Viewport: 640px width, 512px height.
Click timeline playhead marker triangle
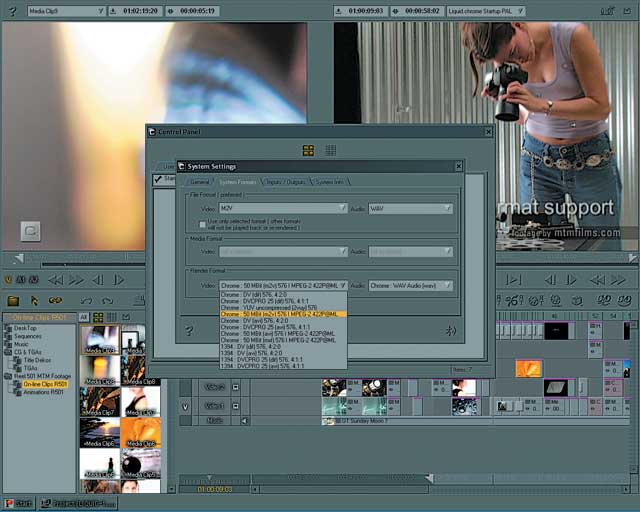(x=429, y=477)
